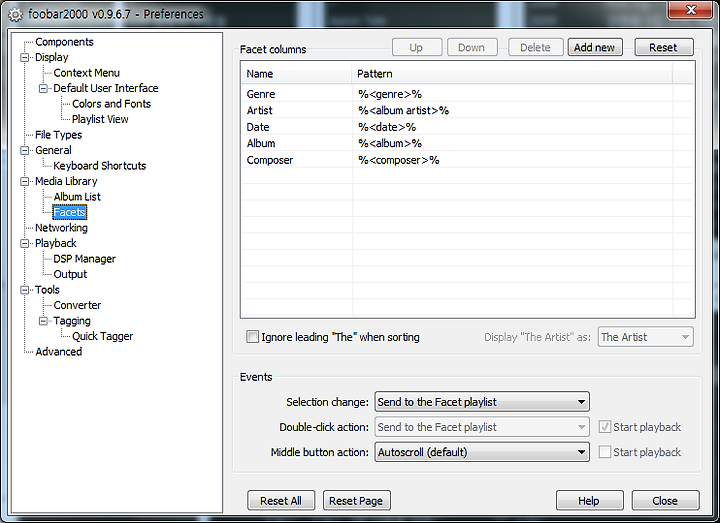
Task: Click the Reset Page button
Action: [x=356, y=501]
